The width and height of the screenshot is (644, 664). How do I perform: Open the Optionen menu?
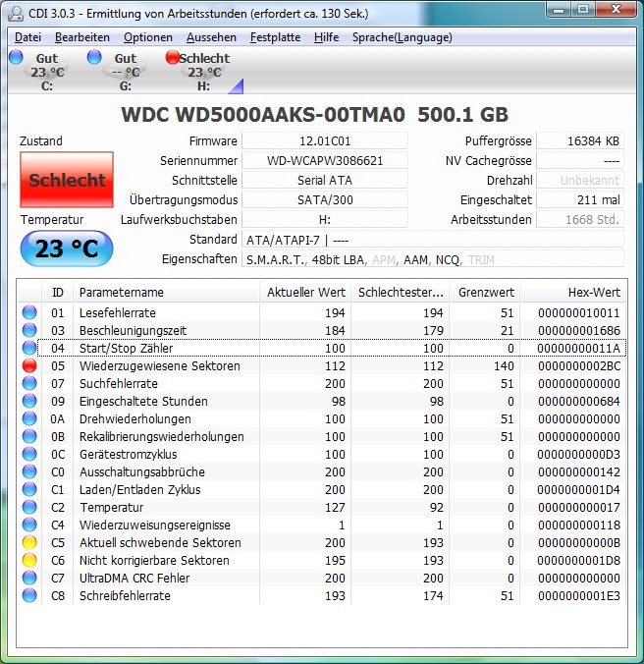coord(148,37)
